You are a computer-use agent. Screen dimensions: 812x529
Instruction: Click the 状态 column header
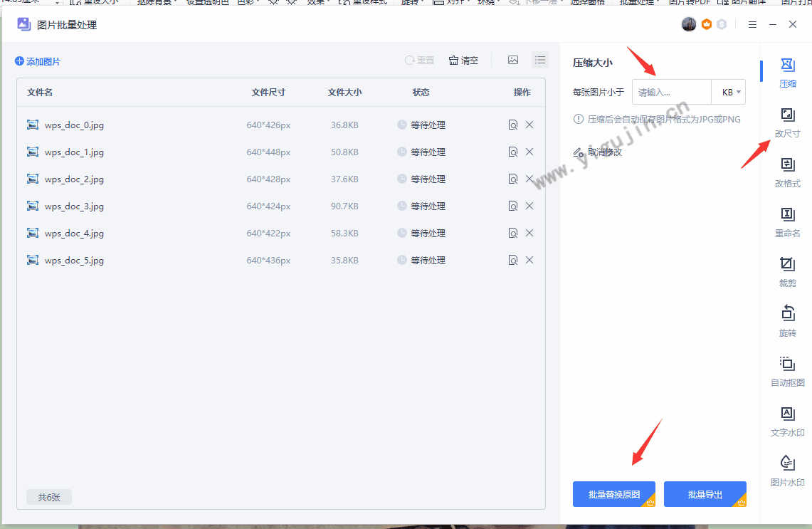pos(421,93)
